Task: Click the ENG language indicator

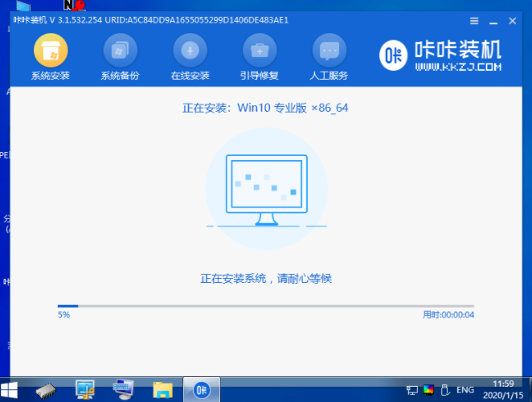Action: click(465, 390)
